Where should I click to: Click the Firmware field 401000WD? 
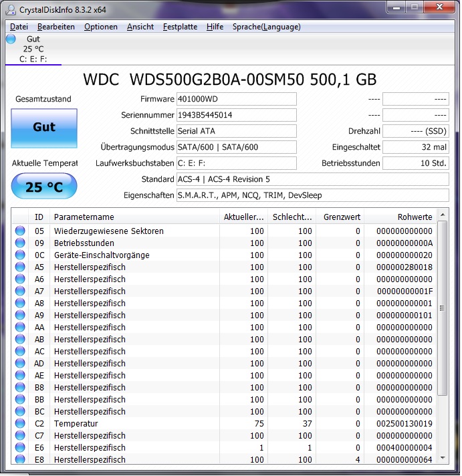[x=237, y=99]
